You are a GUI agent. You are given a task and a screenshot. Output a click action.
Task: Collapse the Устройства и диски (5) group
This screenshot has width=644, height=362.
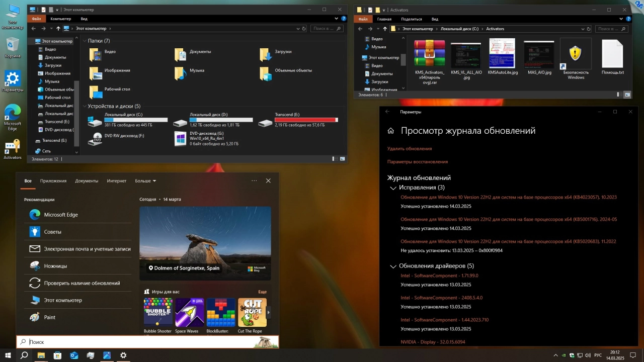pos(84,106)
